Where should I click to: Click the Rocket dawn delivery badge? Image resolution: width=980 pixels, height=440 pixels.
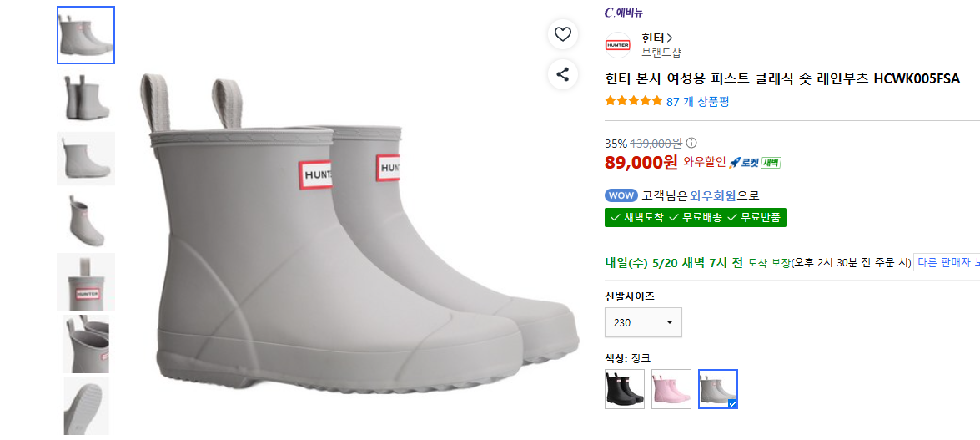tap(755, 163)
